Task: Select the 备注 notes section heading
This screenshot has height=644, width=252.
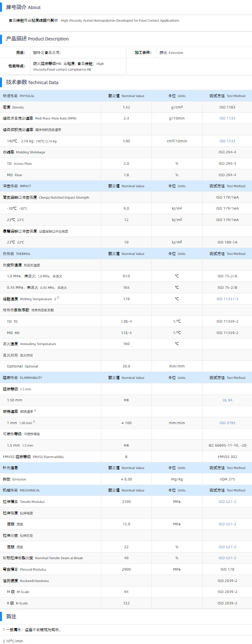Action: 11,616
